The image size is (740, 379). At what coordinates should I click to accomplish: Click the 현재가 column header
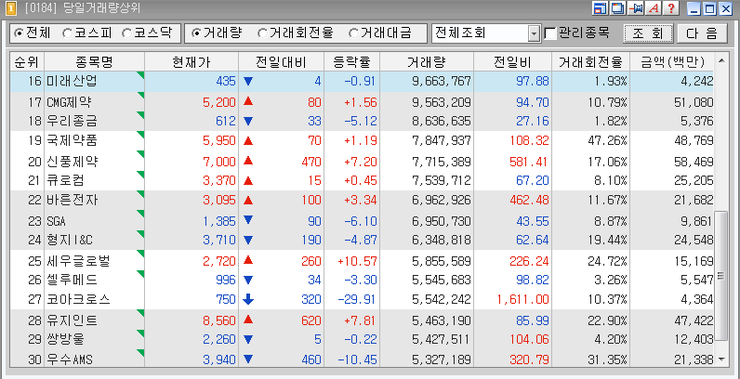[192, 61]
